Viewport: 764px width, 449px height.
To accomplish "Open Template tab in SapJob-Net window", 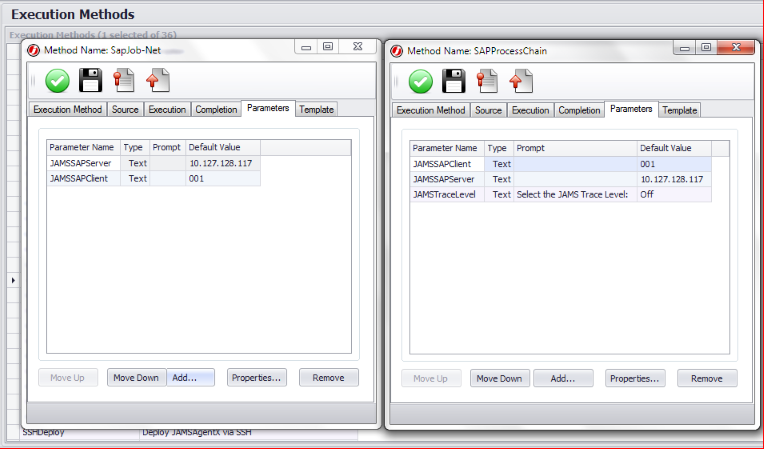I will [316, 110].
